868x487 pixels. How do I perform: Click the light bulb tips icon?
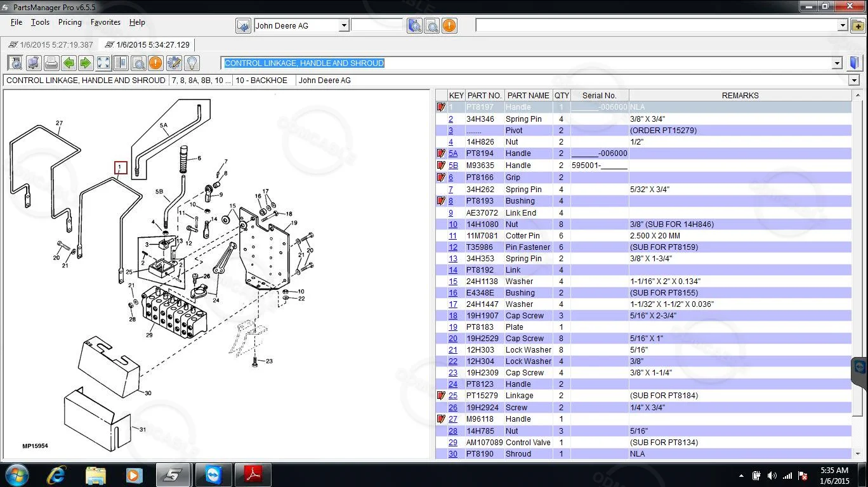point(192,63)
